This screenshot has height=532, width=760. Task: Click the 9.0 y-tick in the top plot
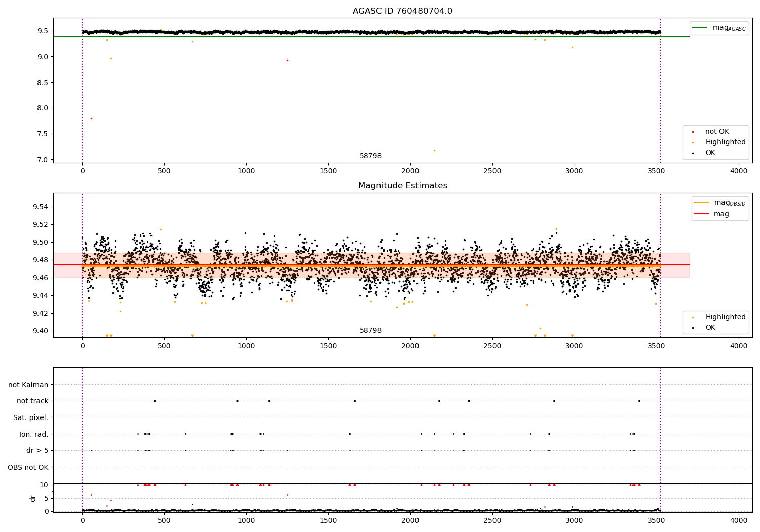pyautogui.click(x=43, y=57)
